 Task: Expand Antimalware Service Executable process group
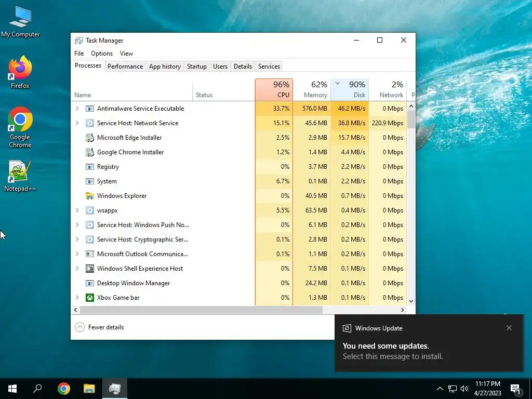[x=77, y=109]
